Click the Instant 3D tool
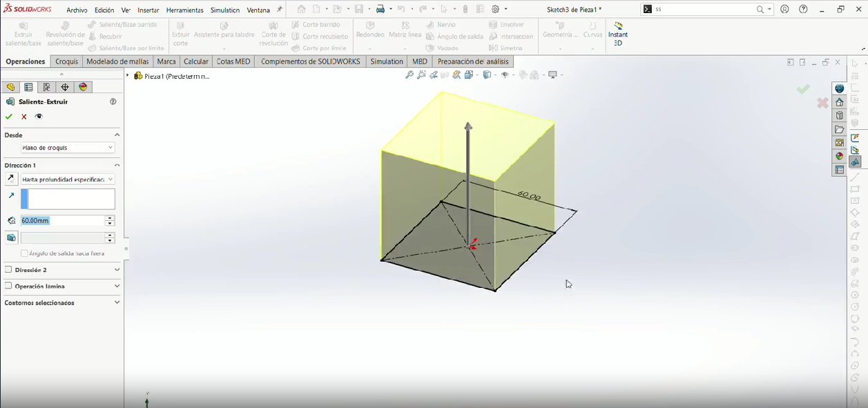The height and width of the screenshot is (408, 868). tap(618, 34)
